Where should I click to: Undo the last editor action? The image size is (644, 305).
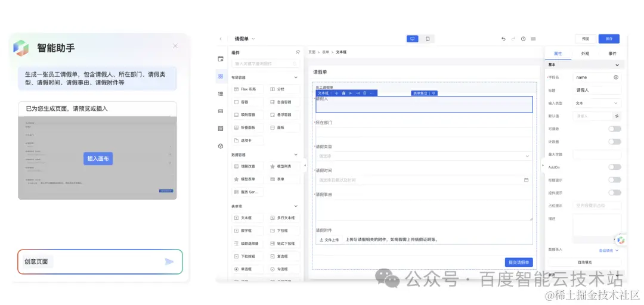[x=503, y=39]
